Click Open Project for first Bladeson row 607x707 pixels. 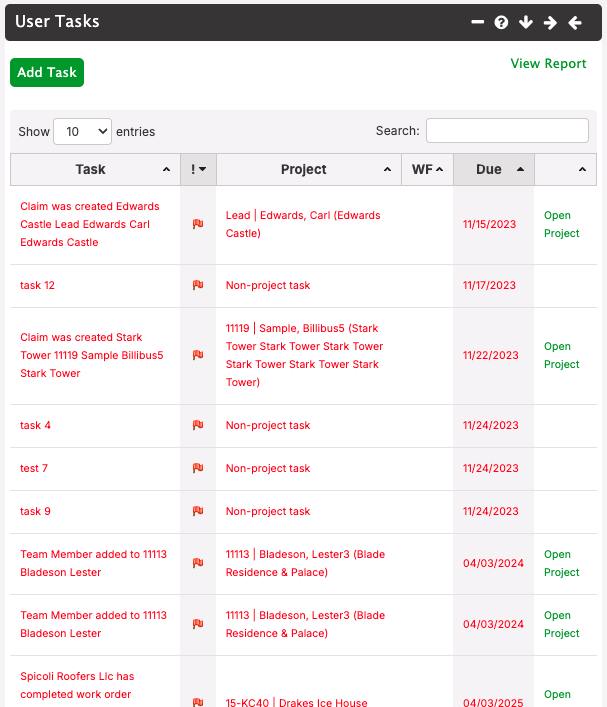(x=561, y=563)
